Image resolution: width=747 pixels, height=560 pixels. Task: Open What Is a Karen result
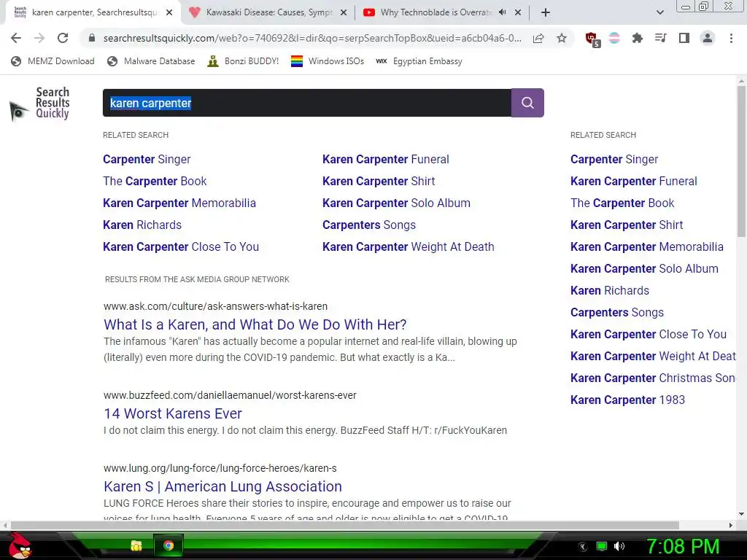tap(255, 324)
